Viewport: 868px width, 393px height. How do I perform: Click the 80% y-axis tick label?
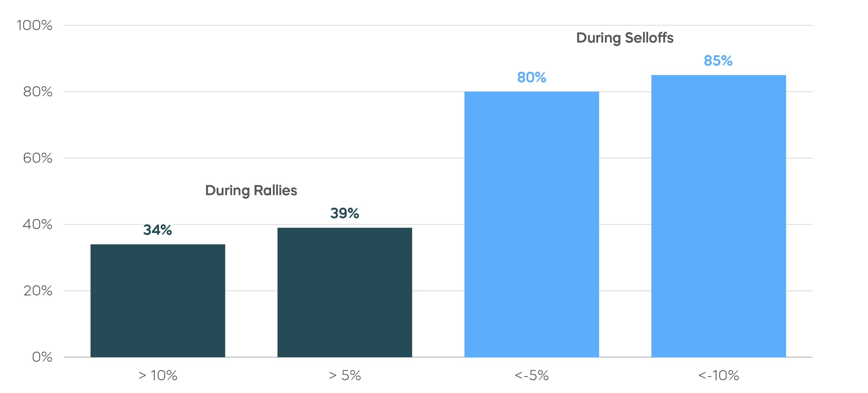tap(38, 92)
